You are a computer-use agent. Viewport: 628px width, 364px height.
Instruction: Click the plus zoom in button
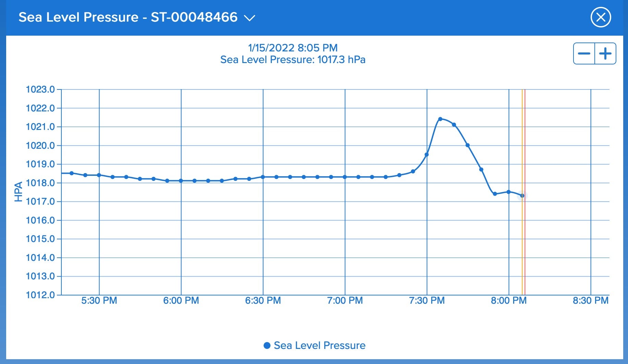[605, 53]
